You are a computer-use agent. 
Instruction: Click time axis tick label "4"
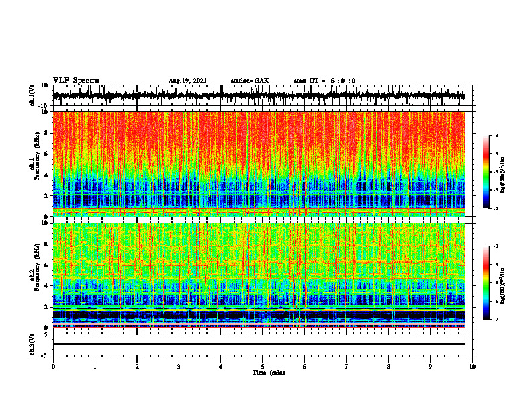click(221, 367)
